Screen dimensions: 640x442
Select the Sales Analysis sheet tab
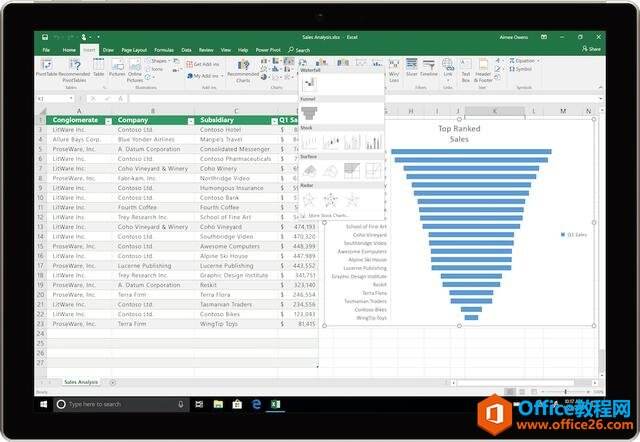(x=82, y=382)
